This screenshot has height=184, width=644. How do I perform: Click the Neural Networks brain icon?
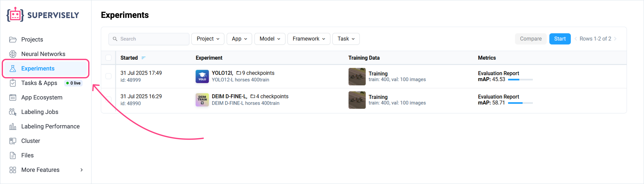pos(13,54)
